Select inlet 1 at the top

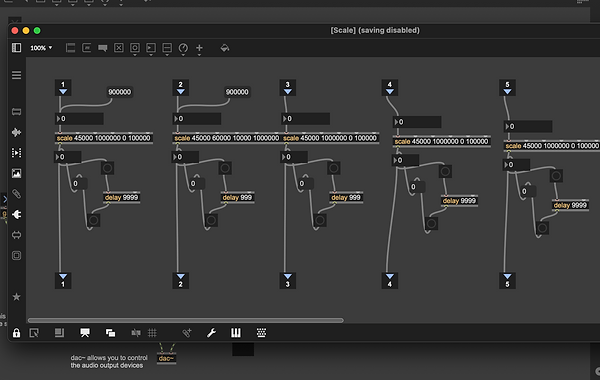(x=63, y=88)
